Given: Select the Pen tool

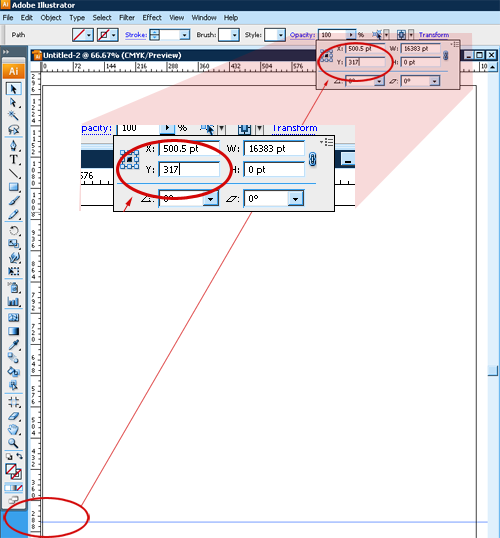Looking at the screenshot, I should [x=13, y=145].
